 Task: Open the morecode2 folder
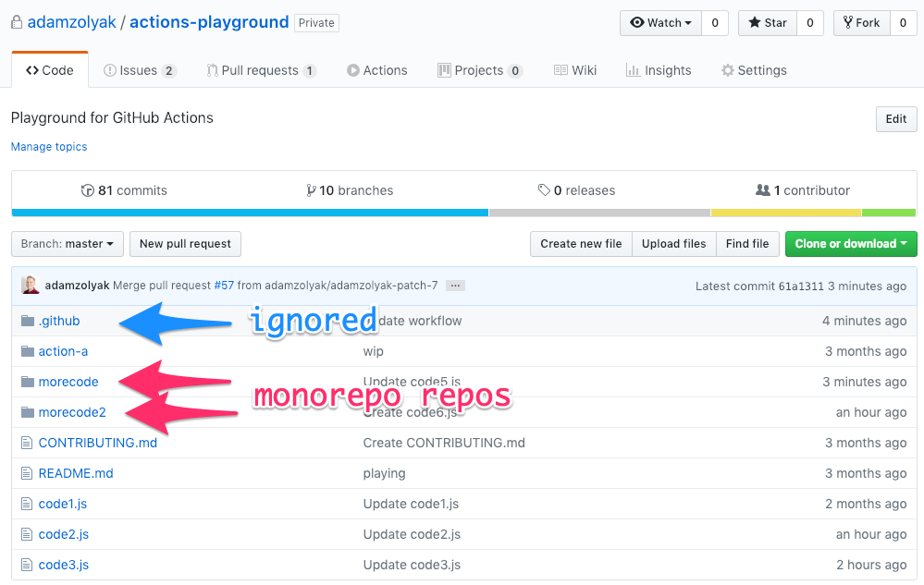pos(72,412)
